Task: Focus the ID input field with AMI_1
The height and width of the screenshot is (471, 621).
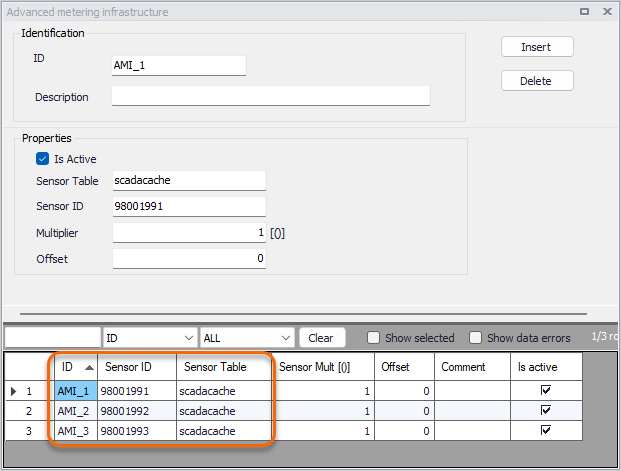Action: (179, 65)
